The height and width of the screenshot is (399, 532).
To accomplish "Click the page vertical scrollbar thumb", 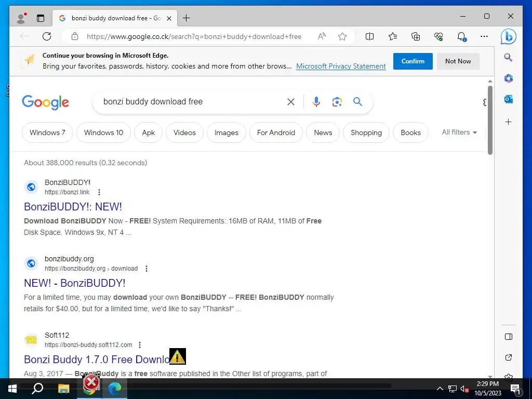I will point(490,121).
